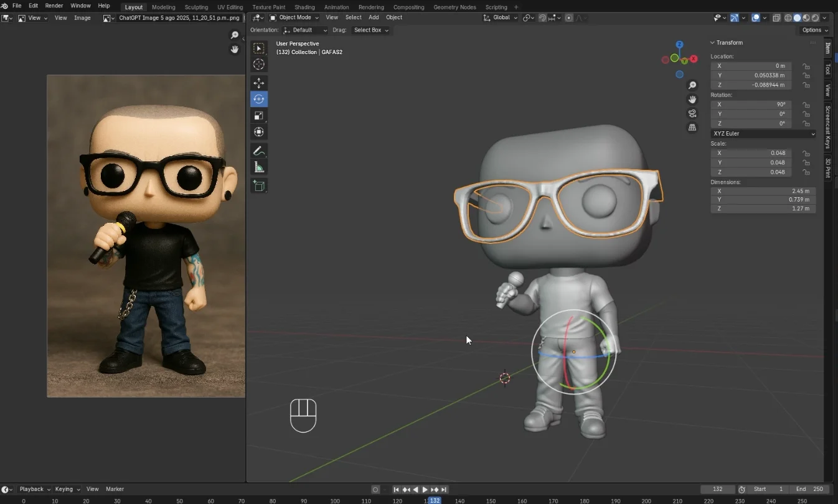838x504 pixels.
Task: Click the current frame field showing 132
Action: point(718,490)
